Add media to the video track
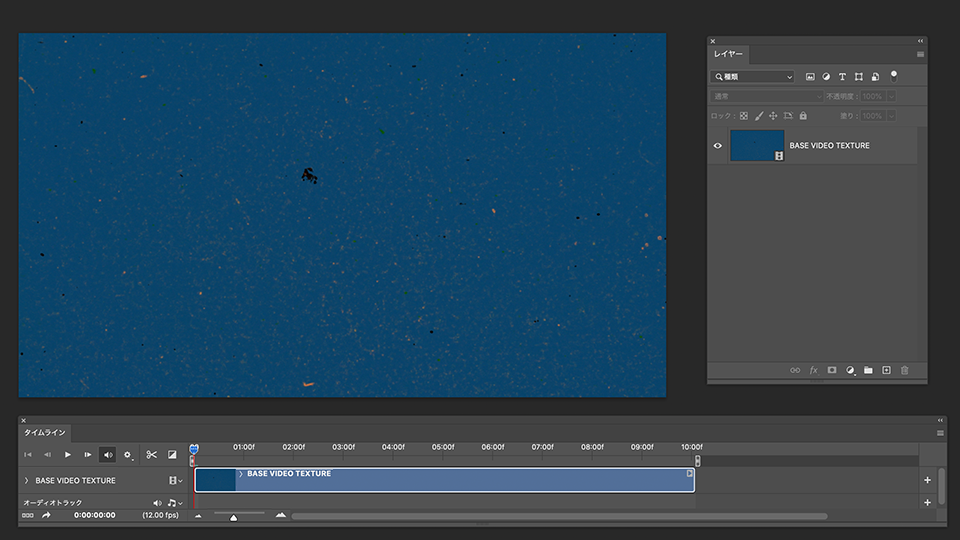 click(x=927, y=481)
